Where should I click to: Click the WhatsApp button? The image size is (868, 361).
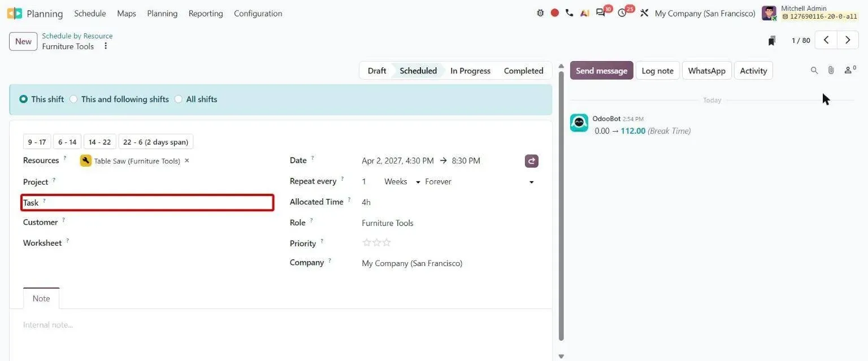(x=706, y=71)
